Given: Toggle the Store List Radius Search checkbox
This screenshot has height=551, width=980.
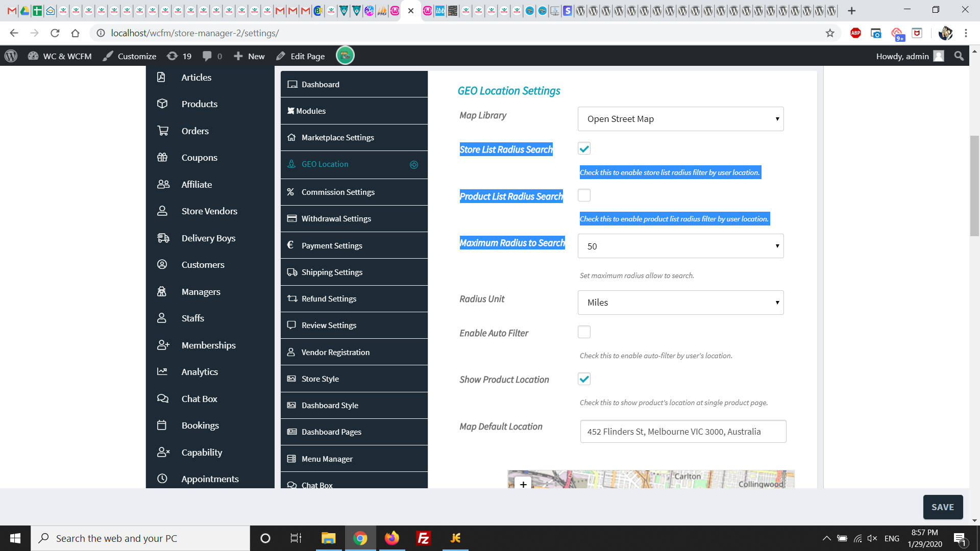Looking at the screenshot, I should [584, 148].
